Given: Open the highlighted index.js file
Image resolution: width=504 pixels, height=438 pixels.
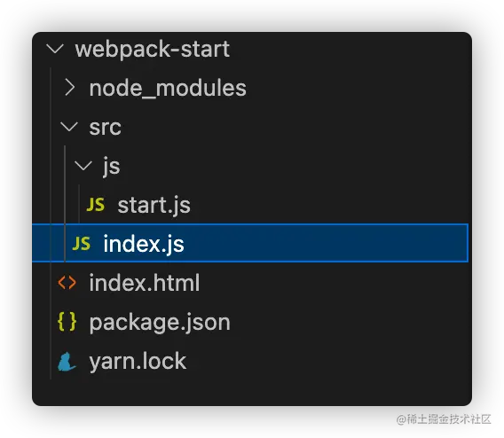Looking at the screenshot, I should [144, 245].
